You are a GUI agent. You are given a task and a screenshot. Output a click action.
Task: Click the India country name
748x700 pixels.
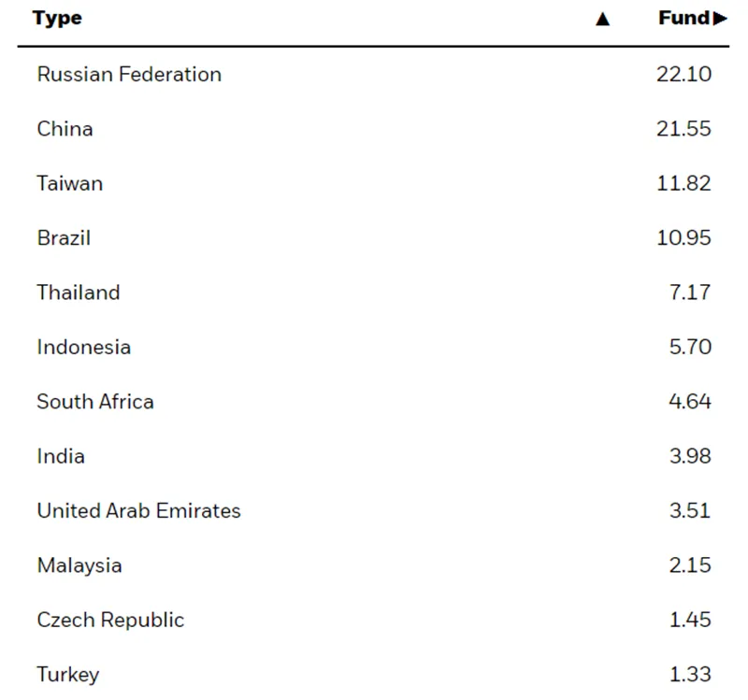[x=61, y=456]
